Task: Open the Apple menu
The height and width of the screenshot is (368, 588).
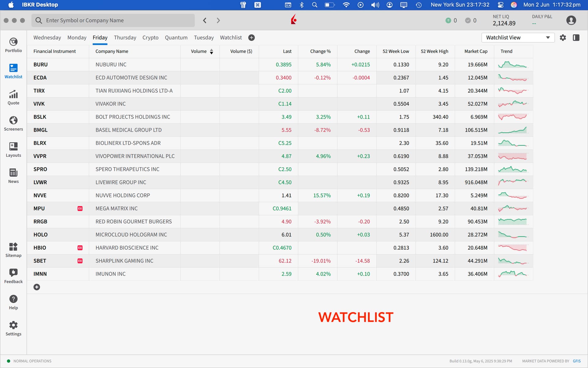Action: click(11, 5)
